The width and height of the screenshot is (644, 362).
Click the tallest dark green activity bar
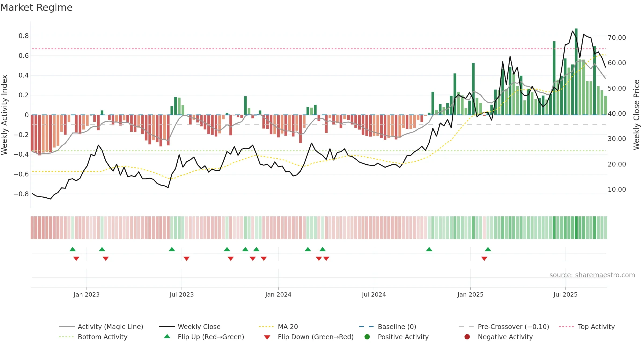[576, 72]
